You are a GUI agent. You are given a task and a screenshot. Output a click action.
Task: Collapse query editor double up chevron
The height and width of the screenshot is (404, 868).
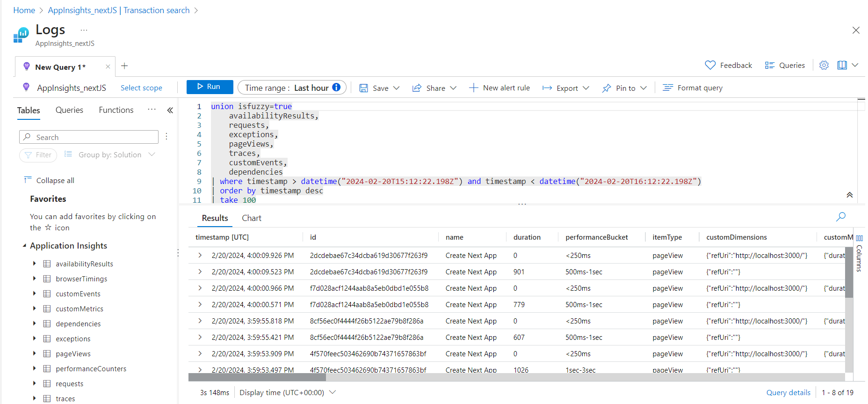[850, 195]
